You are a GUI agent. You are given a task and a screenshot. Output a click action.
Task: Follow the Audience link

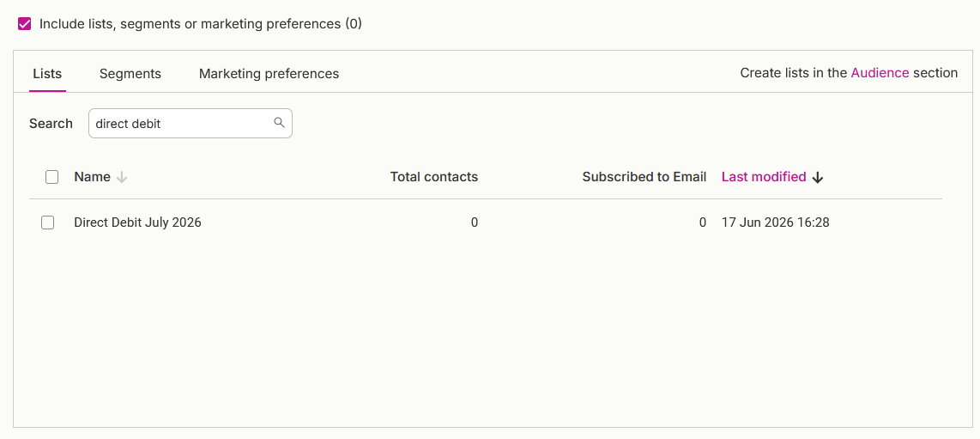(880, 72)
